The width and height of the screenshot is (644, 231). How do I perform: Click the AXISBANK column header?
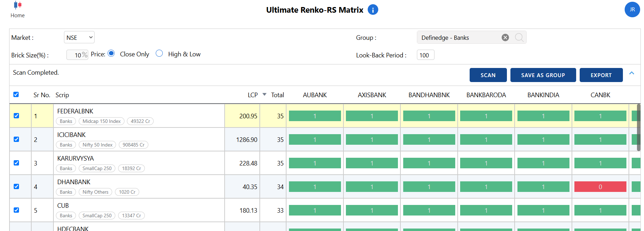coord(372,95)
